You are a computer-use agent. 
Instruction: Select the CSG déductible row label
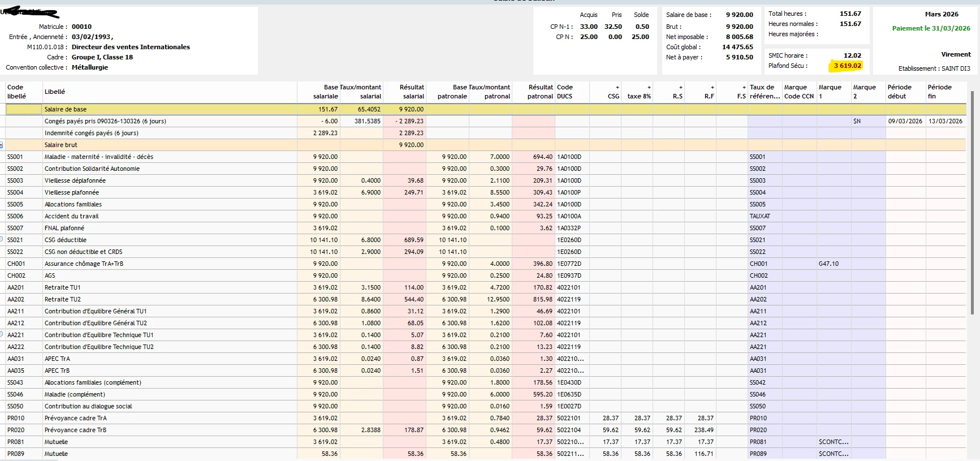pos(66,240)
